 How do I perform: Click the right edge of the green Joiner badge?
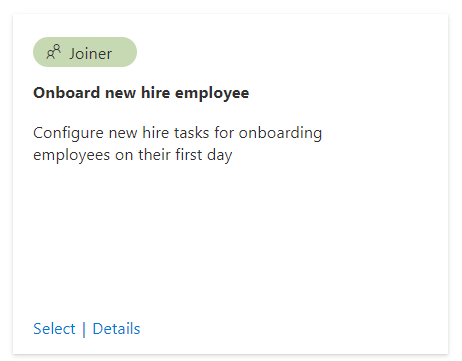[133, 52]
